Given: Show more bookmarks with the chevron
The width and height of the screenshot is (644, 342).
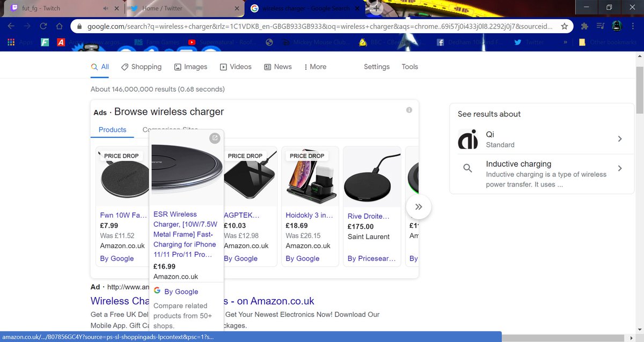Looking at the screenshot, I should (565, 42).
